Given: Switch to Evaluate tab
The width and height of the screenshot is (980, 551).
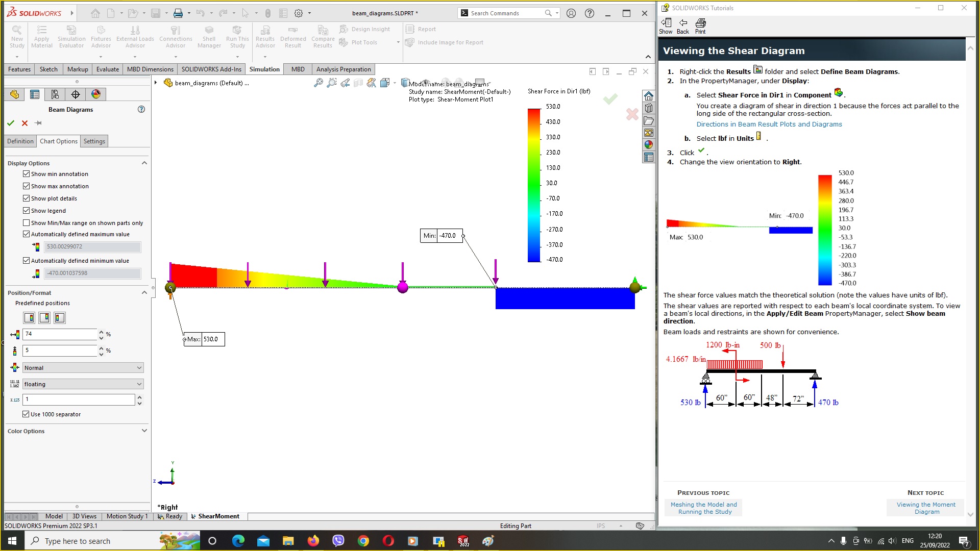Looking at the screenshot, I should [108, 69].
